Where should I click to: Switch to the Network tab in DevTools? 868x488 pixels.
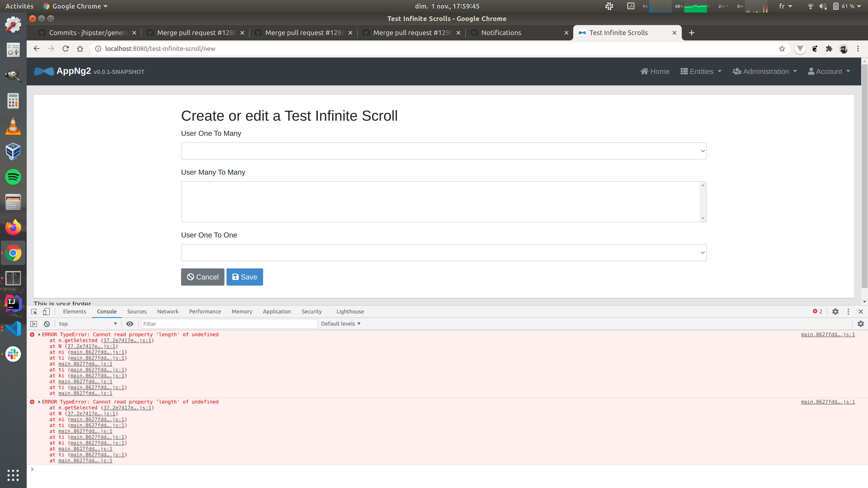tap(167, 312)
